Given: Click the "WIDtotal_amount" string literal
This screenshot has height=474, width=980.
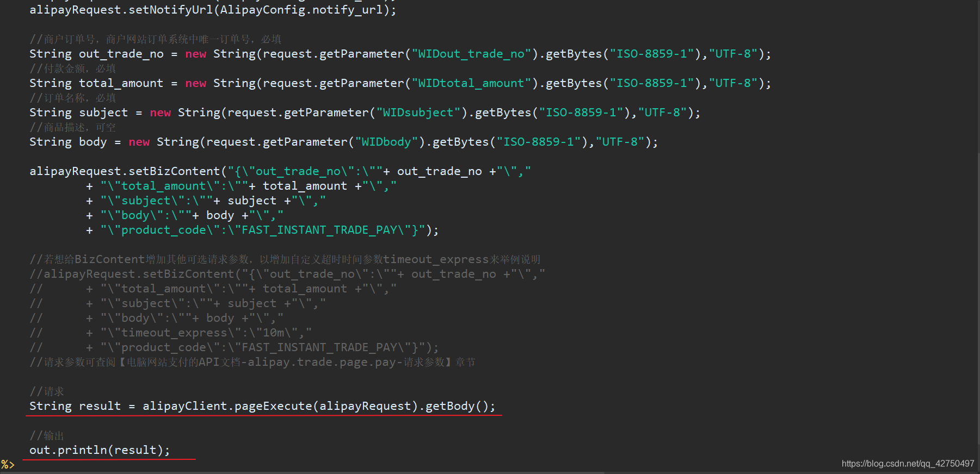Looking at the screenshot, I should (471, 83).
